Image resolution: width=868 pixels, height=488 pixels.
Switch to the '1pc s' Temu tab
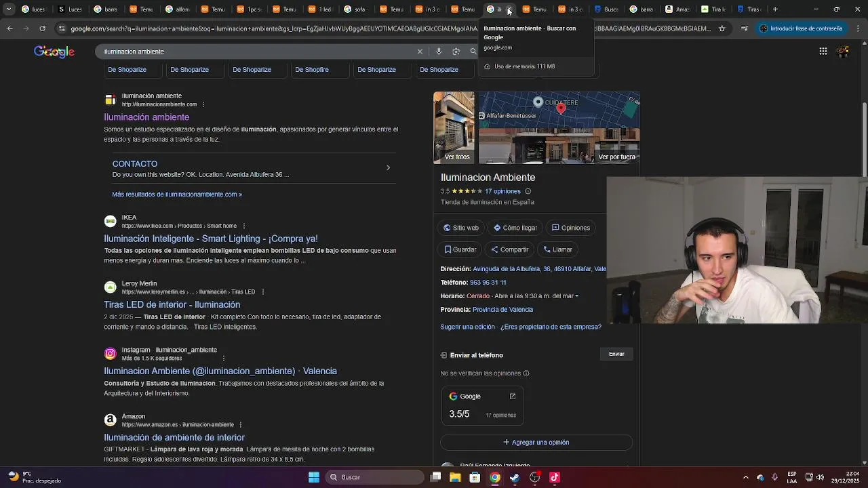tap(248, 9)
